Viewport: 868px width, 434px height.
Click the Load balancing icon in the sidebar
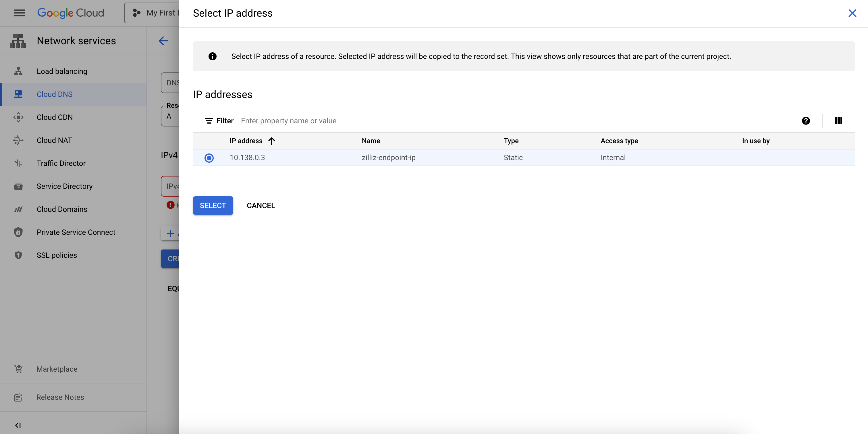point(18,71)
